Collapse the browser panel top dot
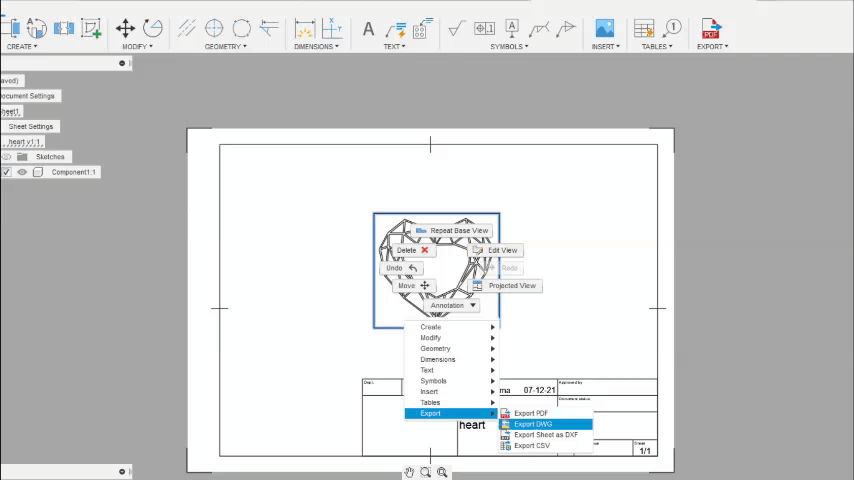This screenshot has height=480, width=854. [122, 63]
